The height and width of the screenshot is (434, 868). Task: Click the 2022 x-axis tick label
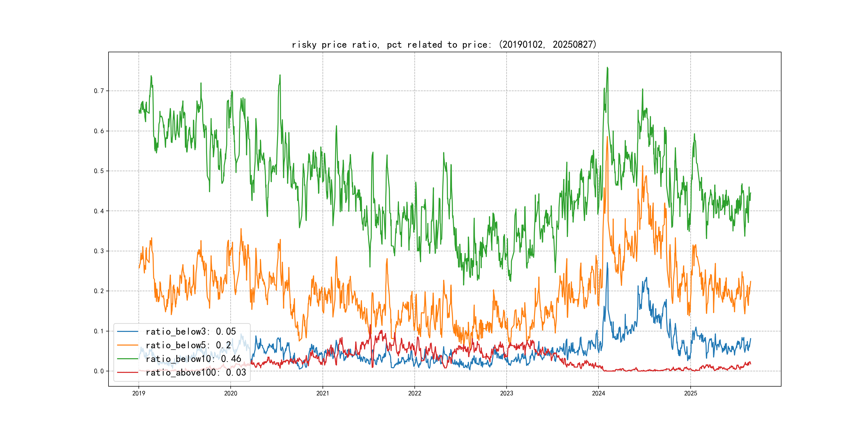(x=414, y=393)
